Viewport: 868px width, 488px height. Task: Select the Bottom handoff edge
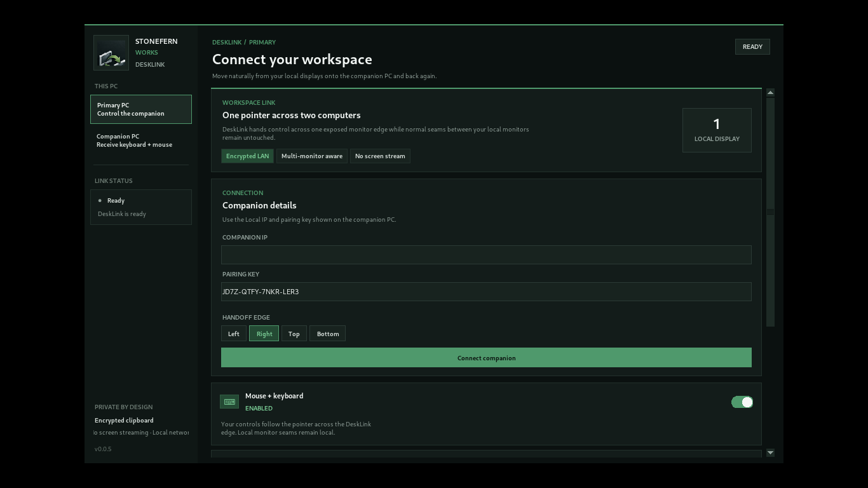328,334
